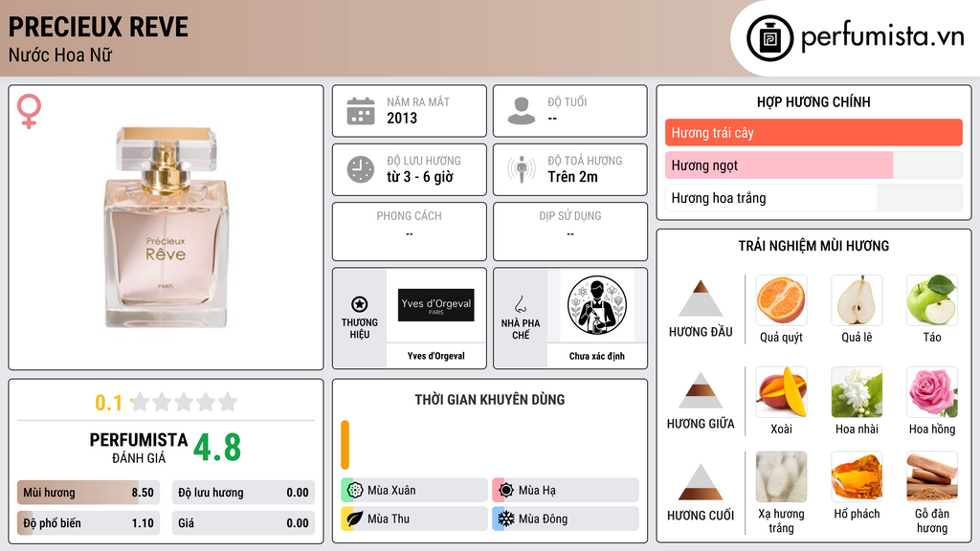980x551 pixels.
Task: Click the calendar icon beside Năm ra mắt
Action: pos(361,111)
